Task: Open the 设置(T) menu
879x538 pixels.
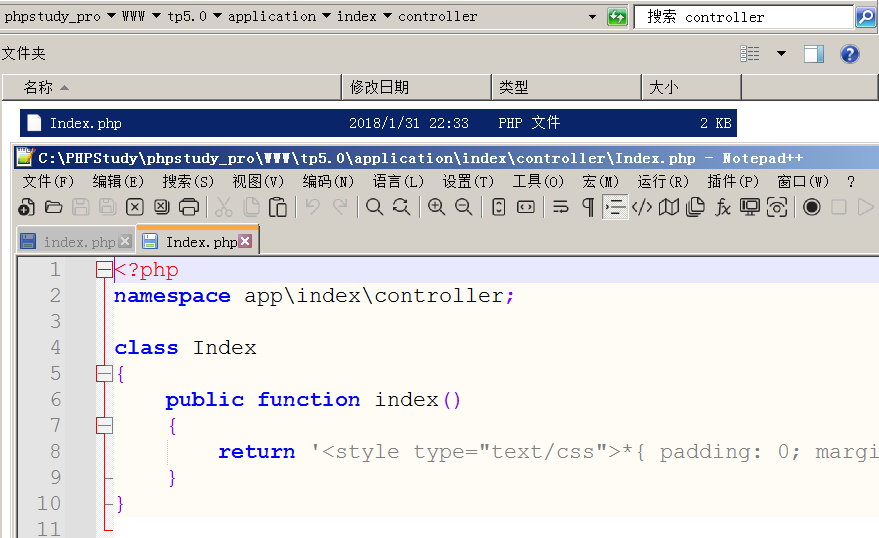Action: (469, 182)
